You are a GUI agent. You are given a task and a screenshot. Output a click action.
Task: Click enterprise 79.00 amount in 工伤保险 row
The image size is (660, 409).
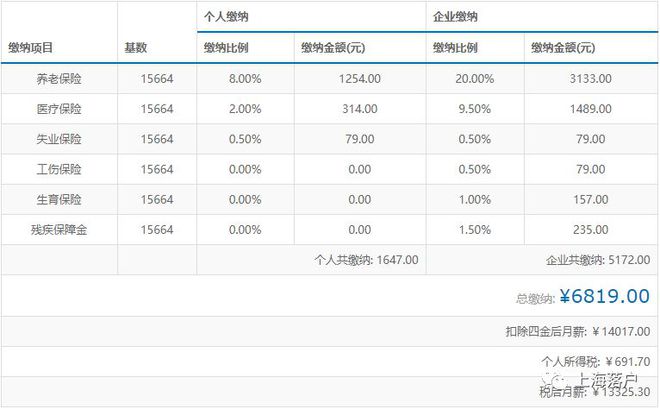pos(591,169)
